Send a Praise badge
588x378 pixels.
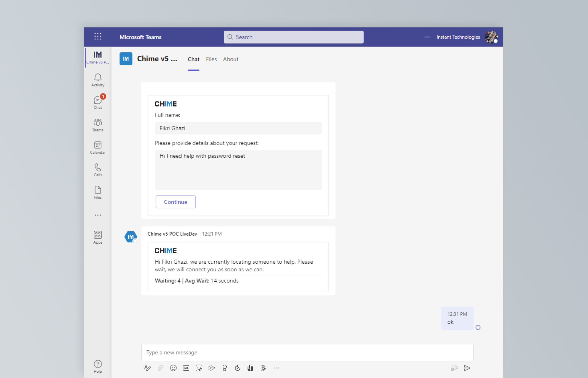coord(224,368)
